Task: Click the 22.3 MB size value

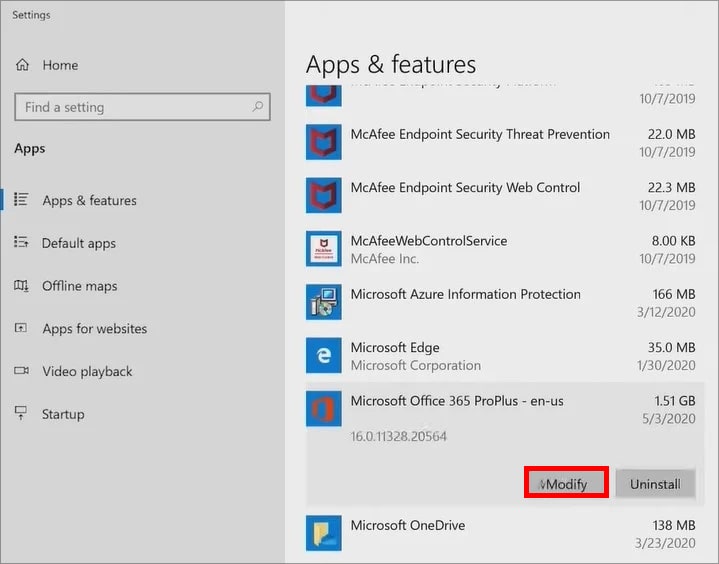Action: pyautogui.click(x=671, y=188)
